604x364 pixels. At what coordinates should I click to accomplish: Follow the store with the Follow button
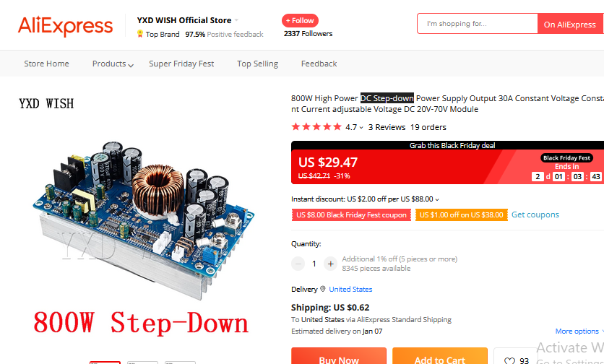coord(300,20)
